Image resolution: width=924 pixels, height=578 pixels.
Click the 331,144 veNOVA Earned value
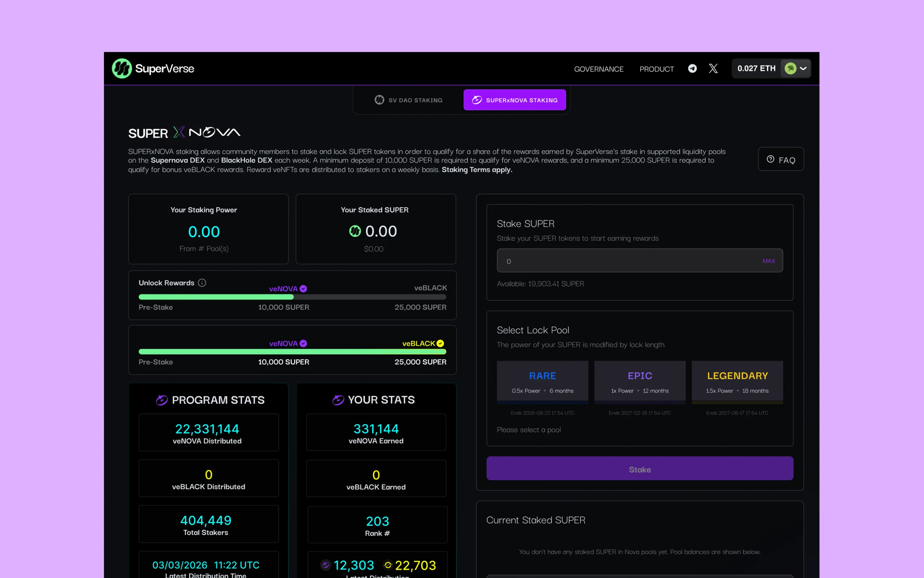[x=376, y=429]
